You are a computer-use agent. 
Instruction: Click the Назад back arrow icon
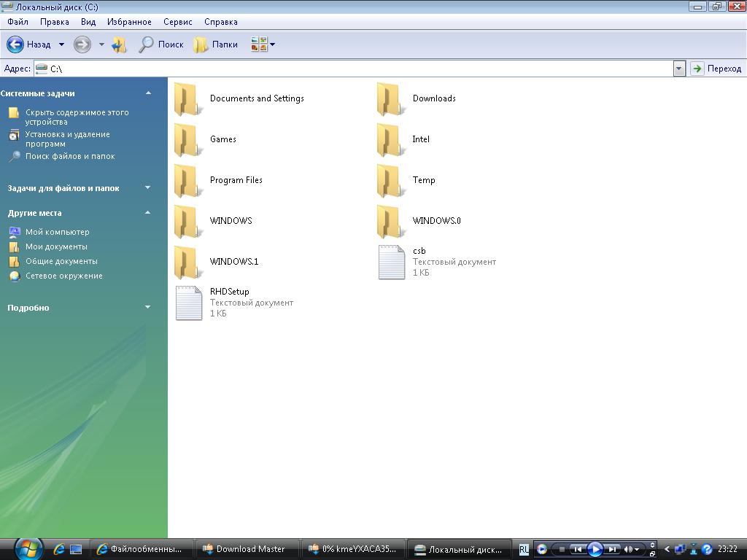(15, 44)
